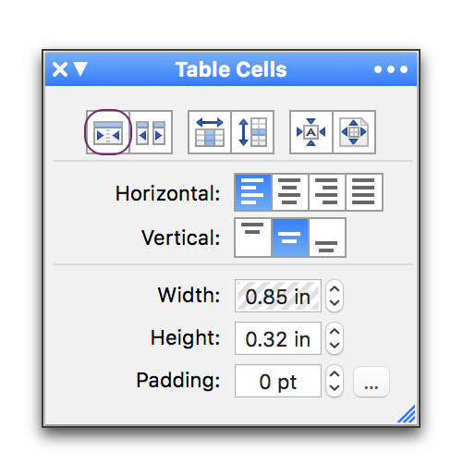Click the Merge Cells icon

(x=108, y=132)
